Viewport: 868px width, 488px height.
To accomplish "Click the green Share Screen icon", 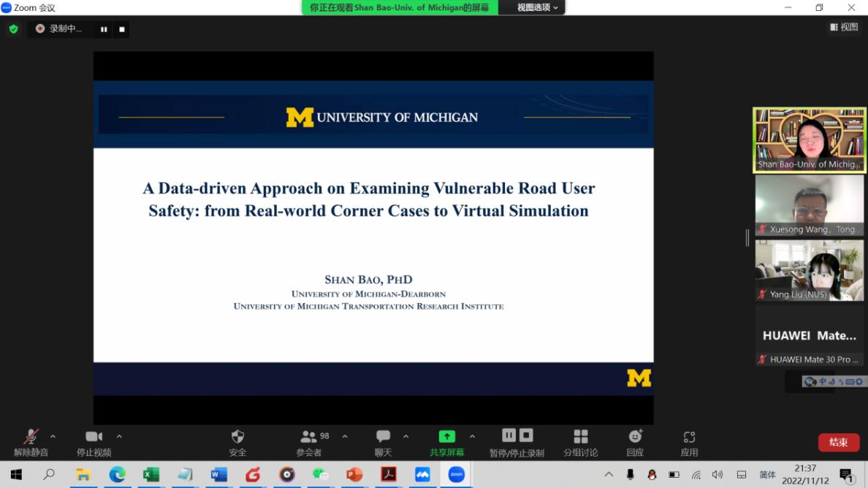I will click(x=446, y=437).
